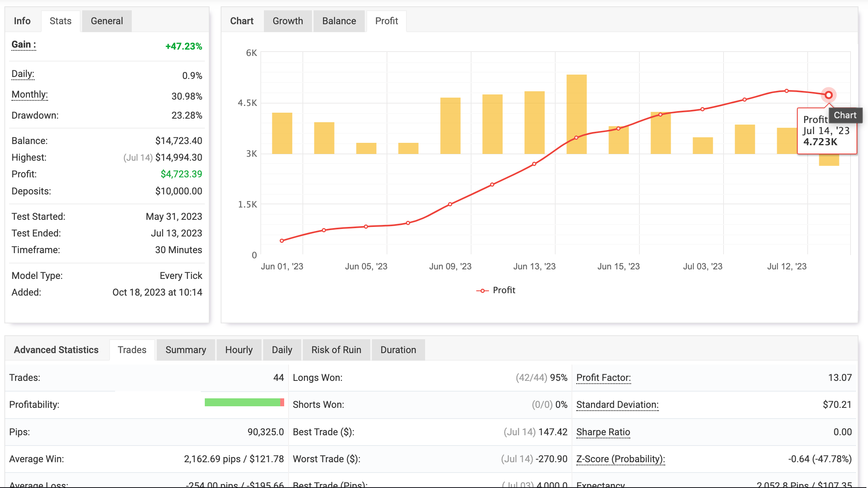
Task: Click the Standard Deviation label
Action: click(617, 405)
